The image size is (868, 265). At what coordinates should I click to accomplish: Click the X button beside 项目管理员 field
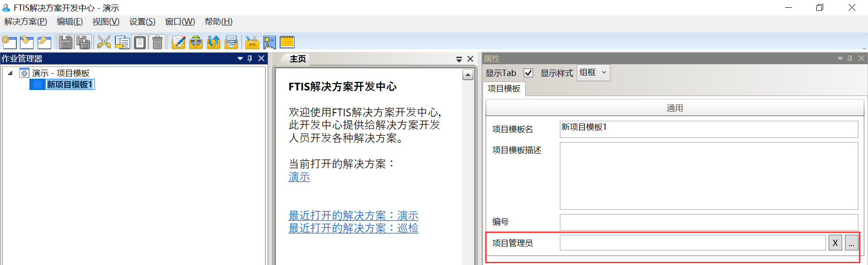click(835, 243)
